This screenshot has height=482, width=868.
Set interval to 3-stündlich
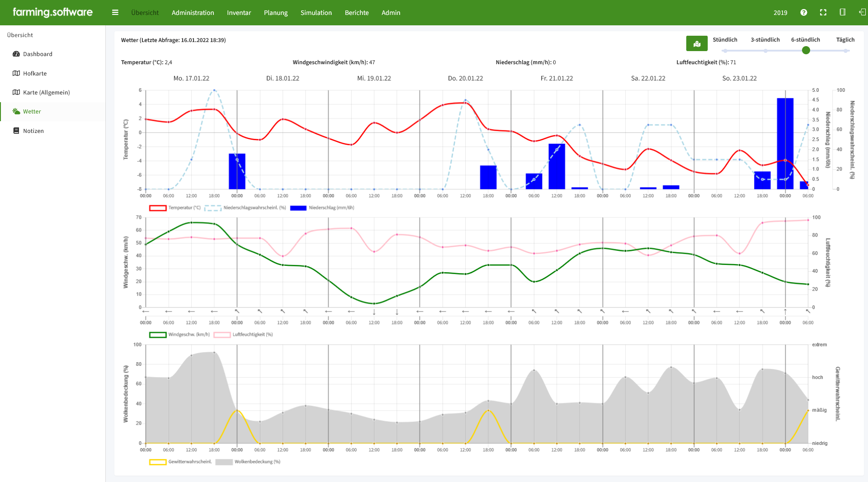point(765,40)
